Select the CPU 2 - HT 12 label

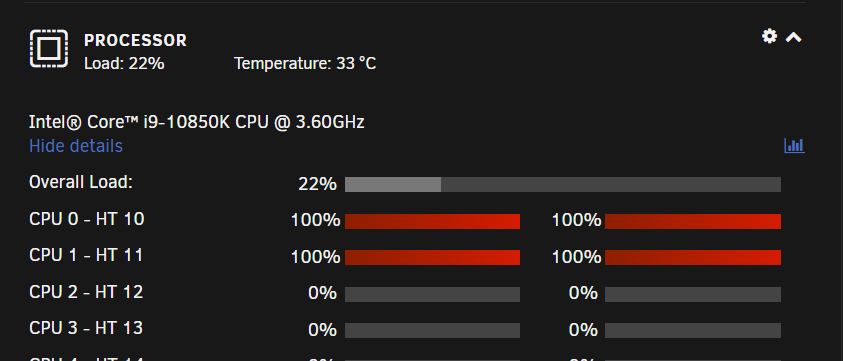tap(86, 292)
